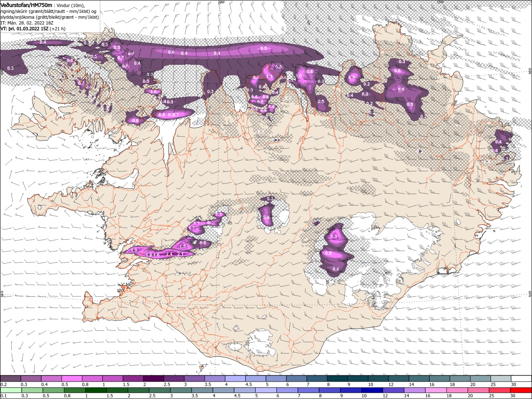Click the '0.1' tick label on the rain scale
Viewport: 532px width, 399px height.
point(3,396)
